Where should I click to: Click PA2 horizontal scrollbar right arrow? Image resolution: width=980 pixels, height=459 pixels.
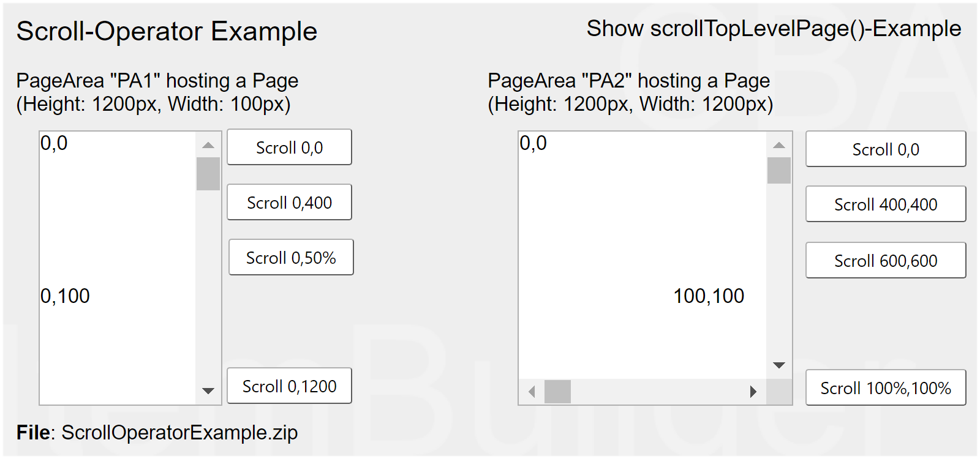[753, 392]
